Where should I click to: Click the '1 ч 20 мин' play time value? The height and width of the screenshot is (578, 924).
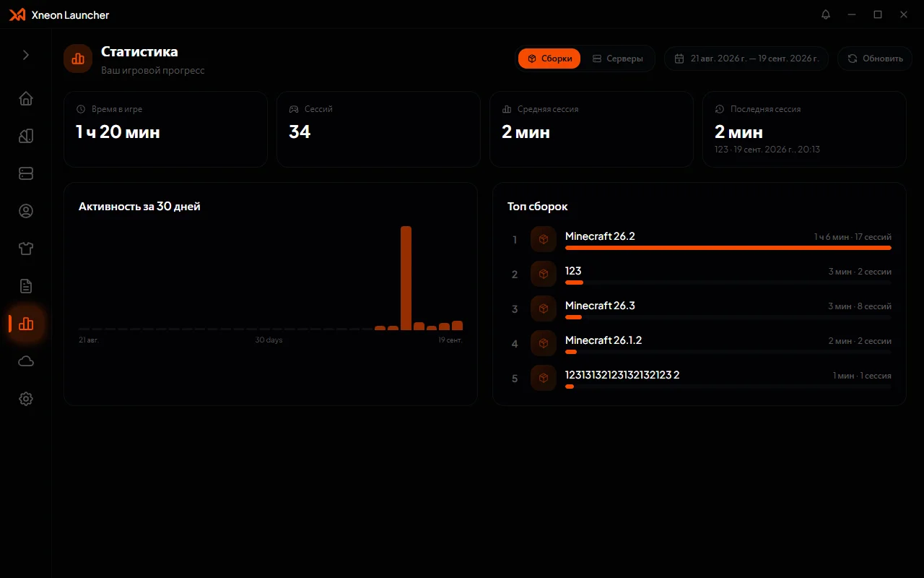tap(118, 131)
